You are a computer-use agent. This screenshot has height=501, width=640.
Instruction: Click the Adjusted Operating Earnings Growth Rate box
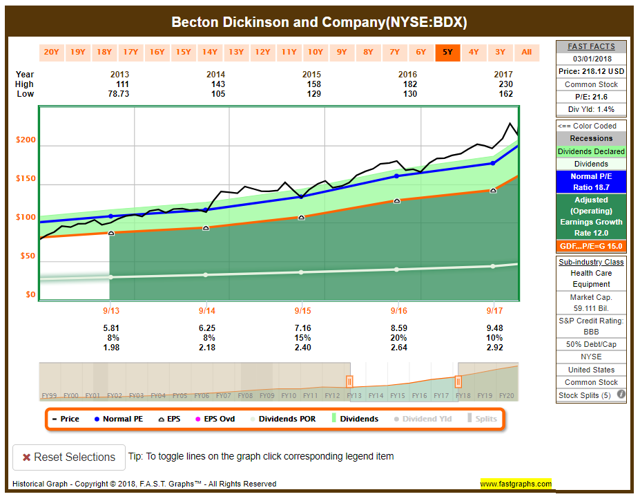point(591,216)
